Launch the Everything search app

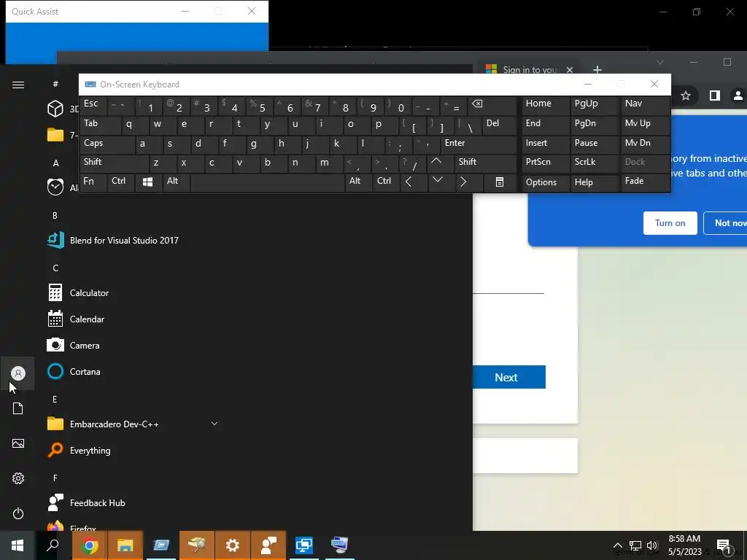[x=79, y=450]
